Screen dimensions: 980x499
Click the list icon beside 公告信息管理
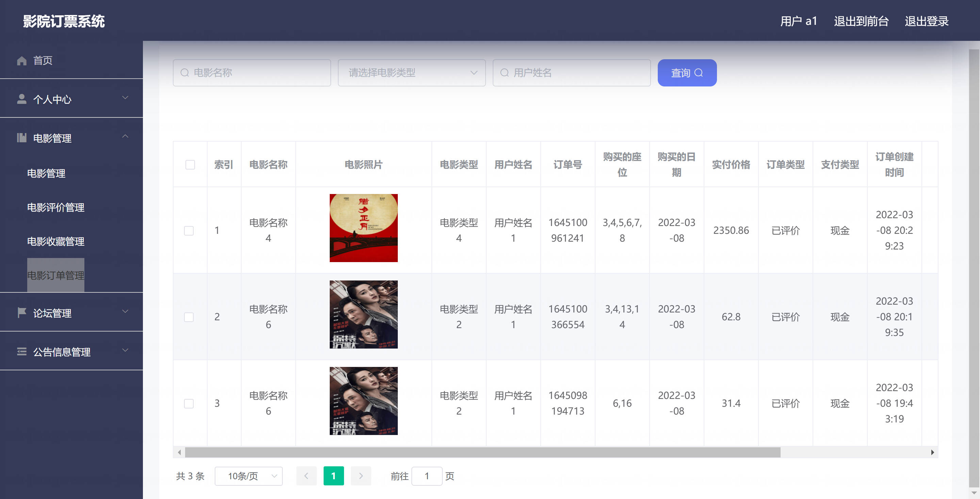[x=22, y=352]
